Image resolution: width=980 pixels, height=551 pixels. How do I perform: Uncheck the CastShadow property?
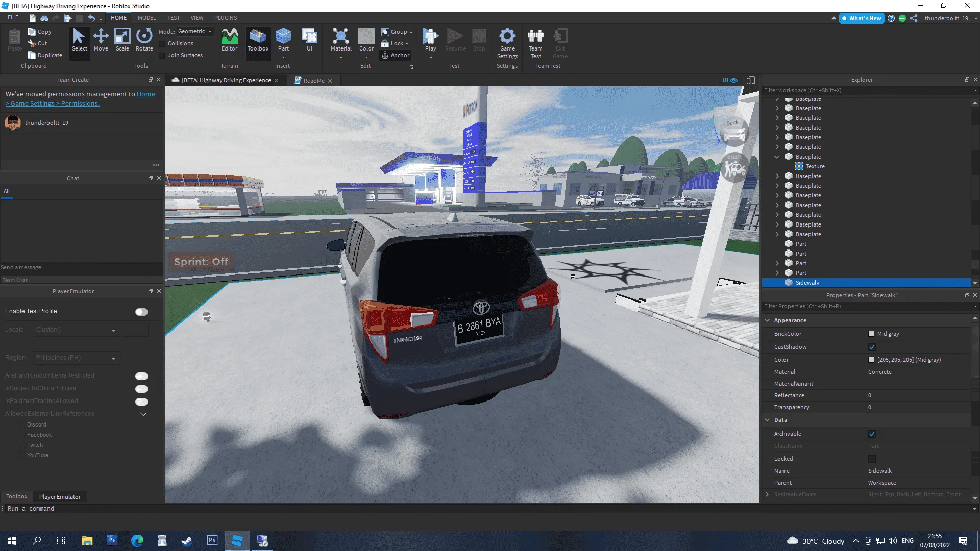coord(872,347)
